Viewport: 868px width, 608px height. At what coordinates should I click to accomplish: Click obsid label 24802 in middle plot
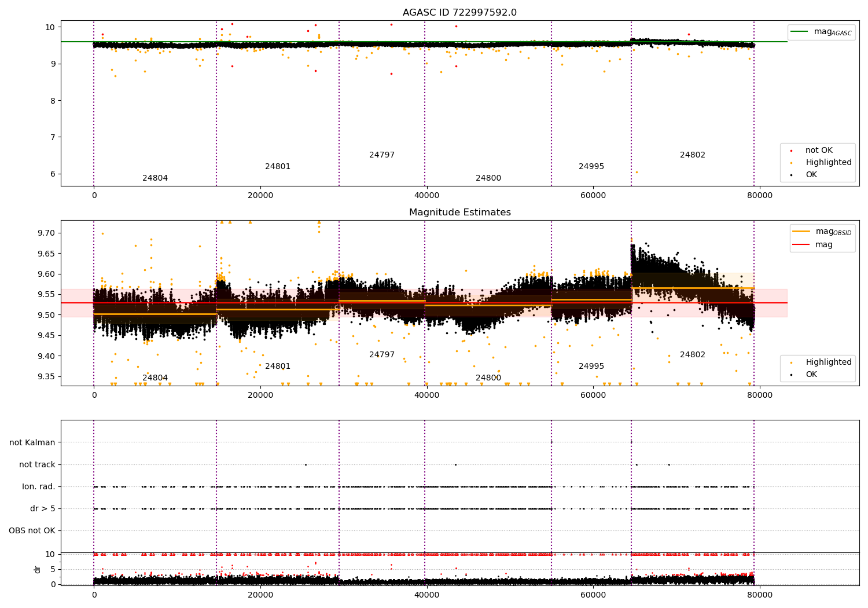[x=693, y=355]
